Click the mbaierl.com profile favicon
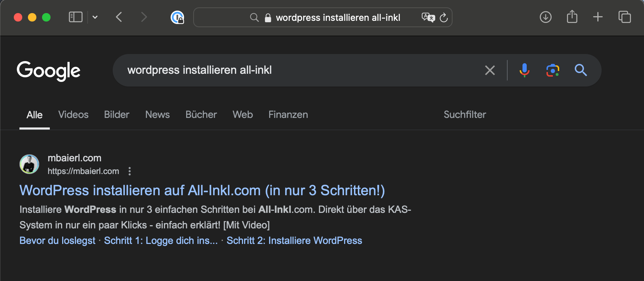Image resolution: width=644 pixels, height=281 pixels. (29, 164)
